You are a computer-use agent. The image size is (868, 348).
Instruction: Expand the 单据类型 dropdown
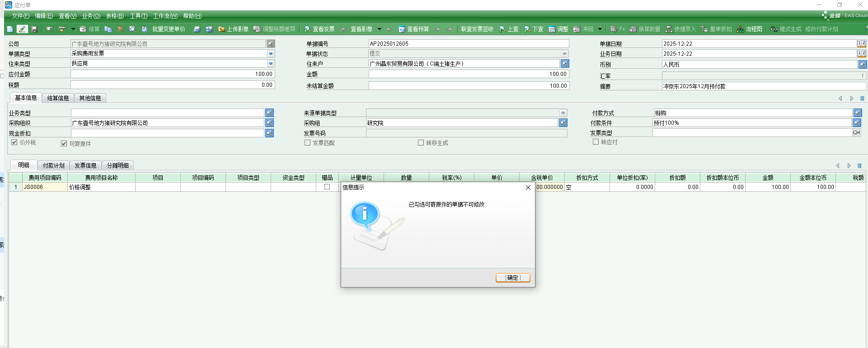pos(271,53)
